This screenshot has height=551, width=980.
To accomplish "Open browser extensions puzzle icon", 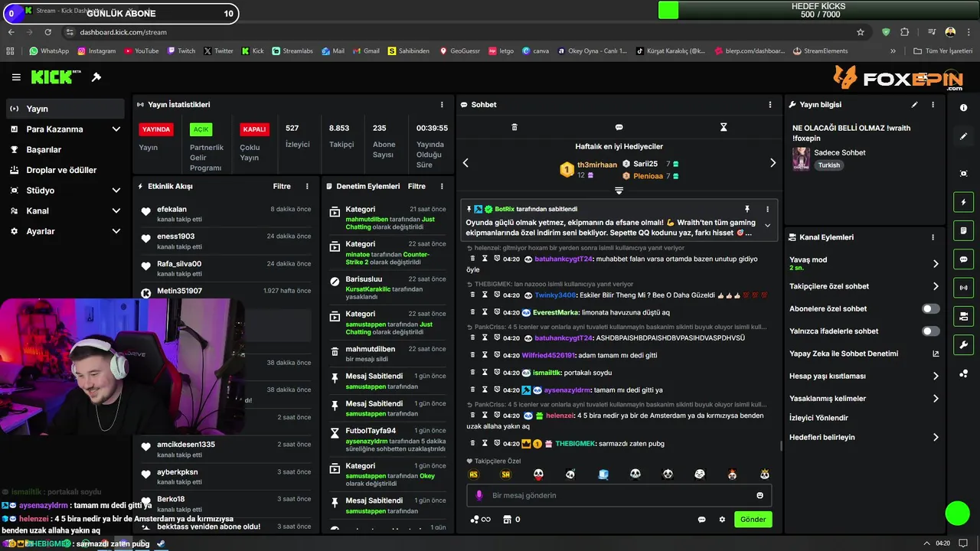I will [905, 32].
